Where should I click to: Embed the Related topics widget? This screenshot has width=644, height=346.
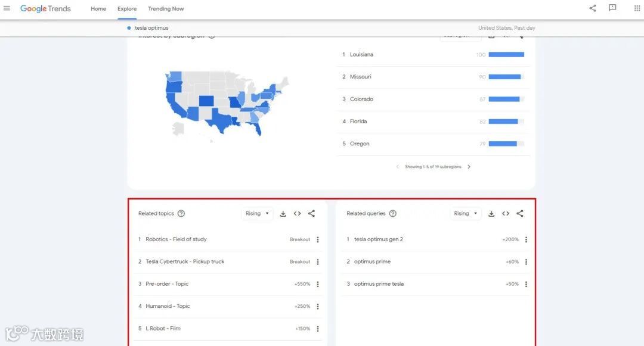click(298, 214)
